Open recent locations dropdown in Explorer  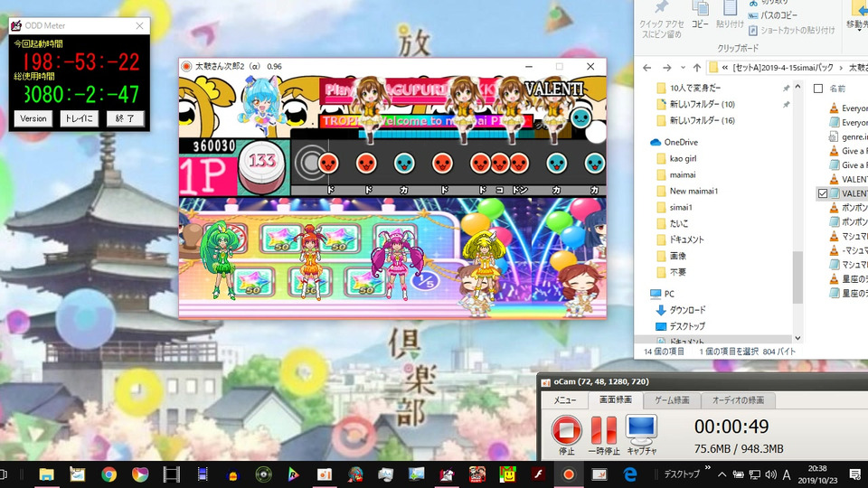tap(683, 68)
